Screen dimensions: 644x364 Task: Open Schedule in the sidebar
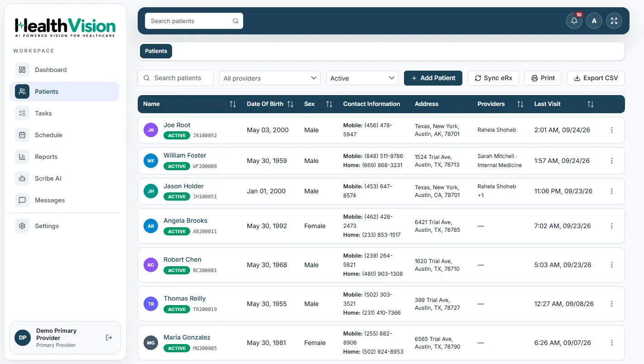64,135
